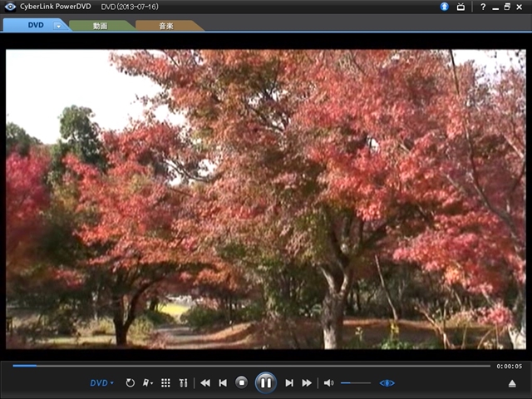The image size is (532, 399).
Task: Mute the audio with the speaker icon
Action: 328,382
